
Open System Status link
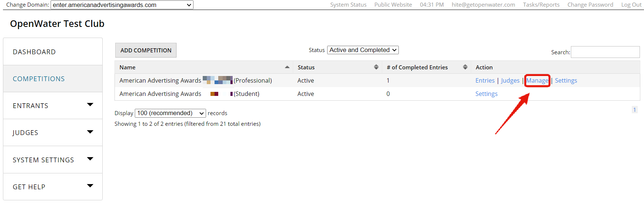tap(348, 5)
